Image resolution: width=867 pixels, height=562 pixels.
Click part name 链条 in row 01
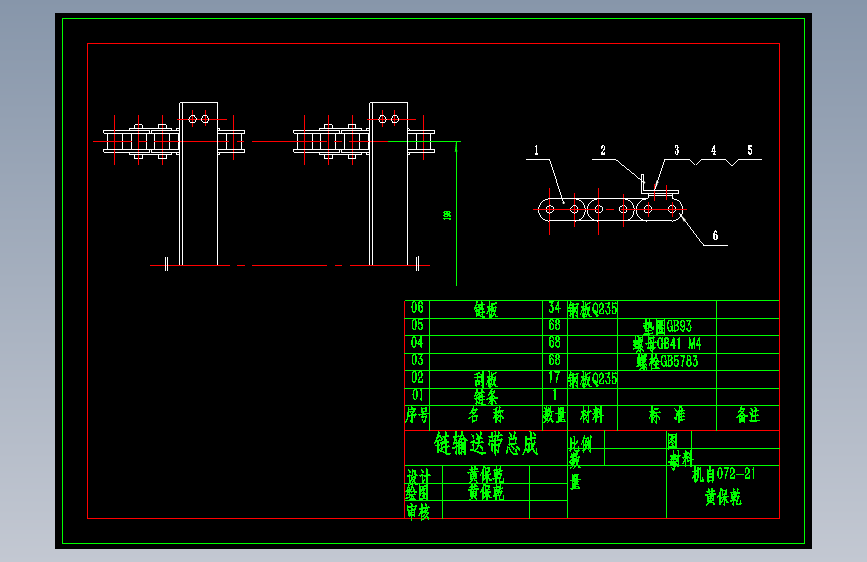click(486, 397)
